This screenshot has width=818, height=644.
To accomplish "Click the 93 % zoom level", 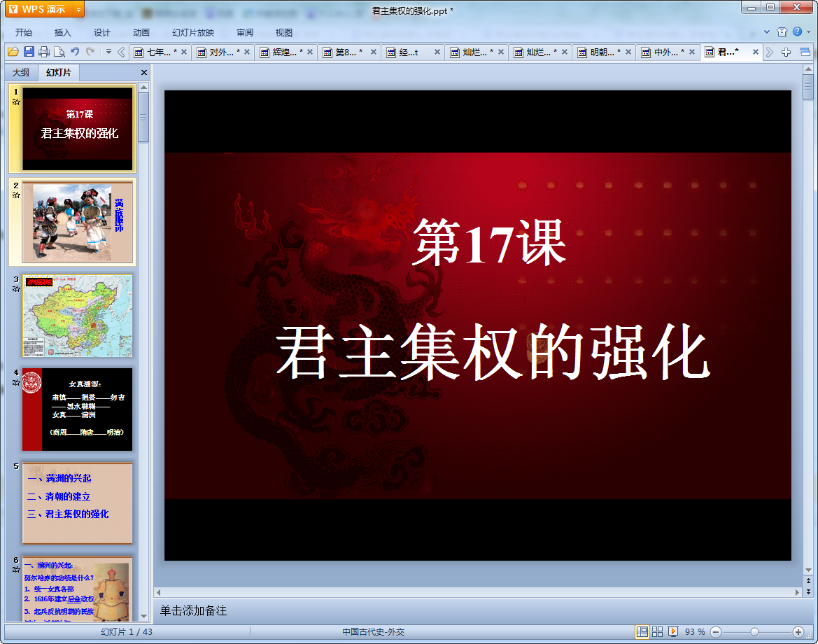I will pos(694,632).
